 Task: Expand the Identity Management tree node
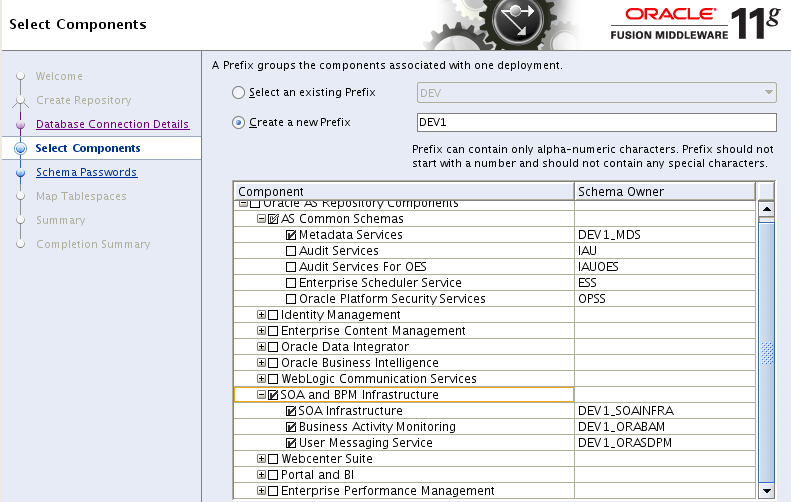[262, 315]
